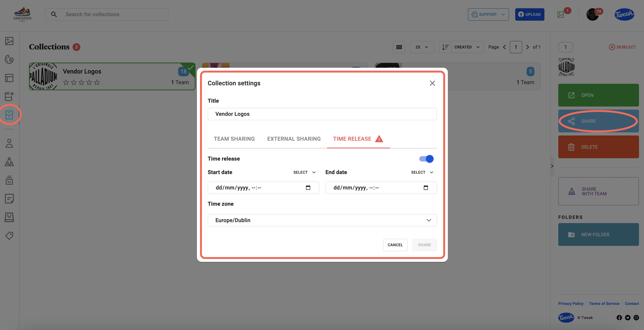
Task: Switch to the External Sharing tab
Action: pos(294,139)
